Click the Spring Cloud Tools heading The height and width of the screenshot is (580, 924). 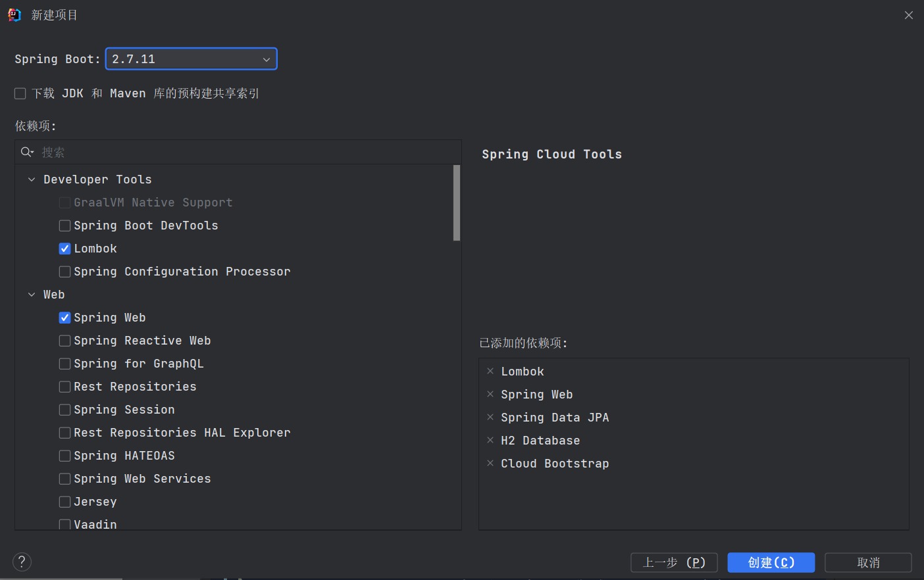552,155
